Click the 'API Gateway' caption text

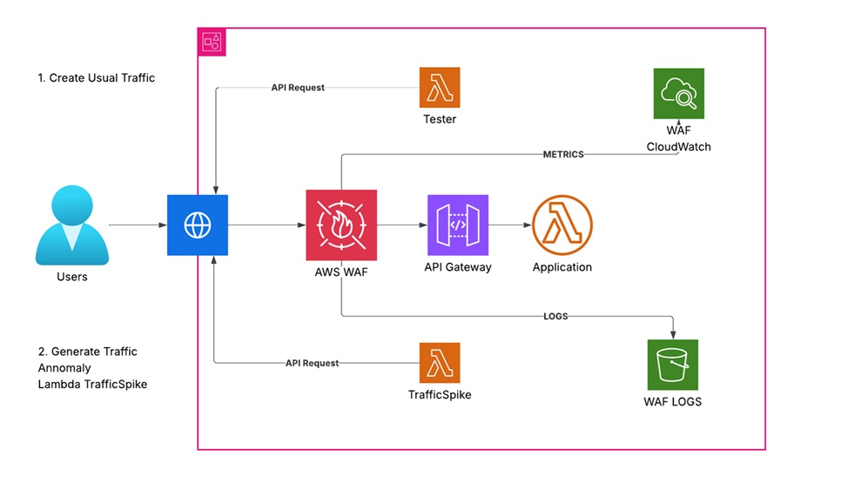point(458,267)
